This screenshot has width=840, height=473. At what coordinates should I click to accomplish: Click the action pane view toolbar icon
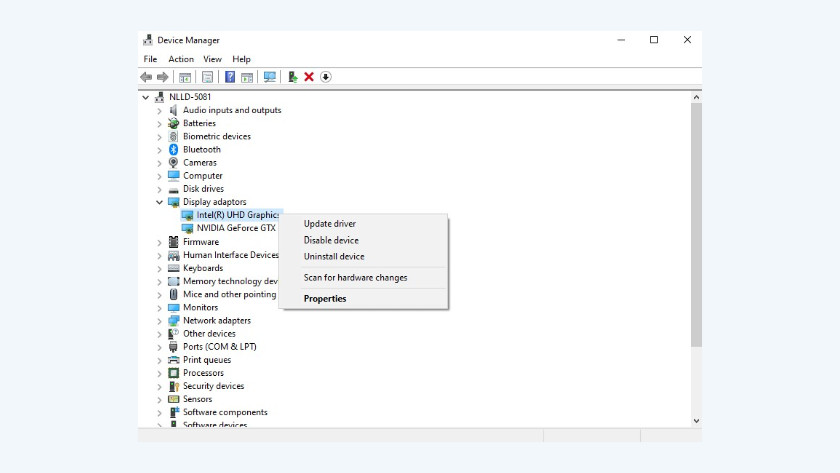247,77
